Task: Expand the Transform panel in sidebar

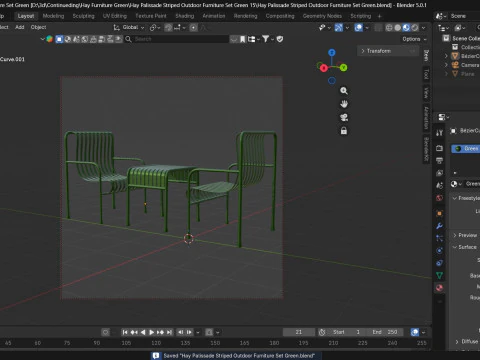Action: tap(388, 51)
